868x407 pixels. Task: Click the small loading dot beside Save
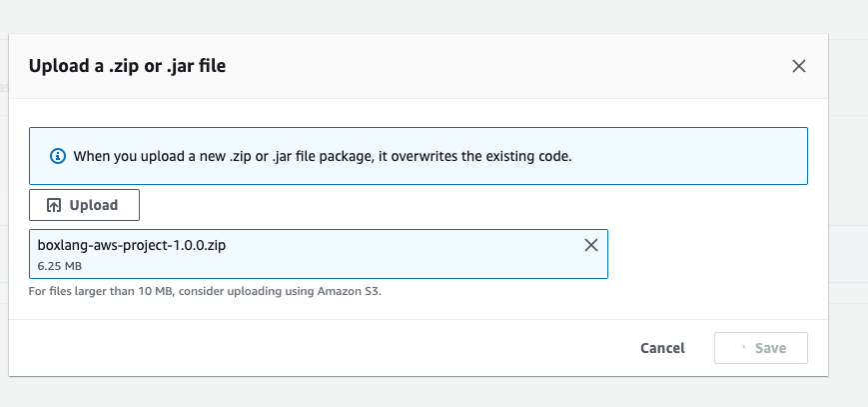[743, 349]
